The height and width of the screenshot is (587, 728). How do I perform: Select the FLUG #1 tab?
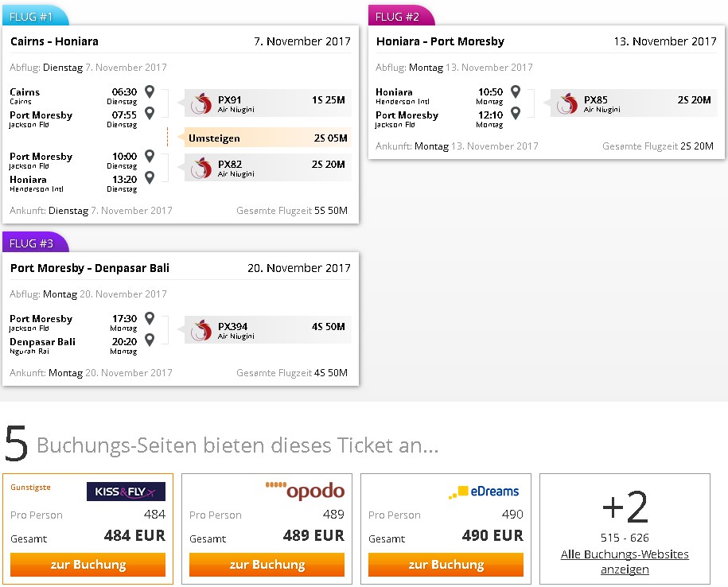pos(36,15)
